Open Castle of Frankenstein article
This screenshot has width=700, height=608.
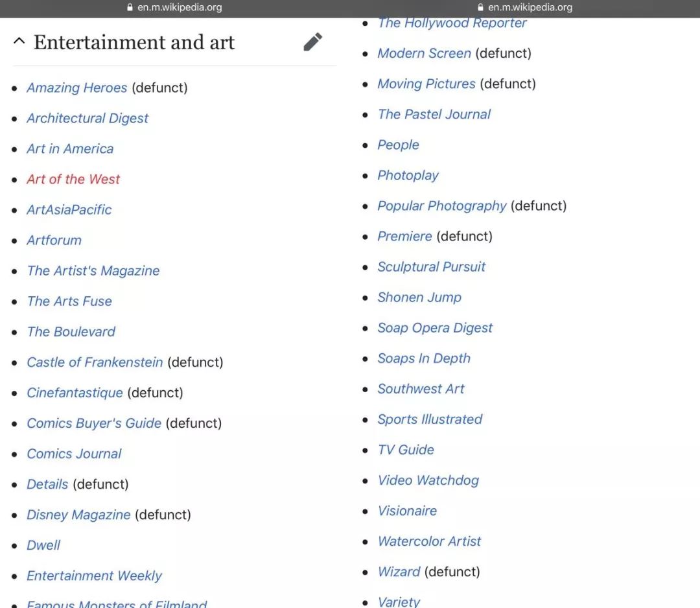95,362
